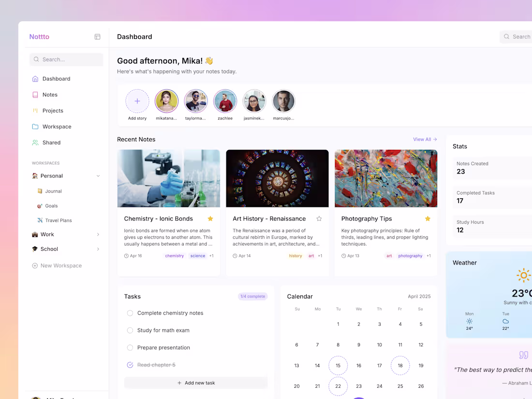Switch to the Dashboard section
The height and width of the screenshot is (399, 532).
pos(57,78)
